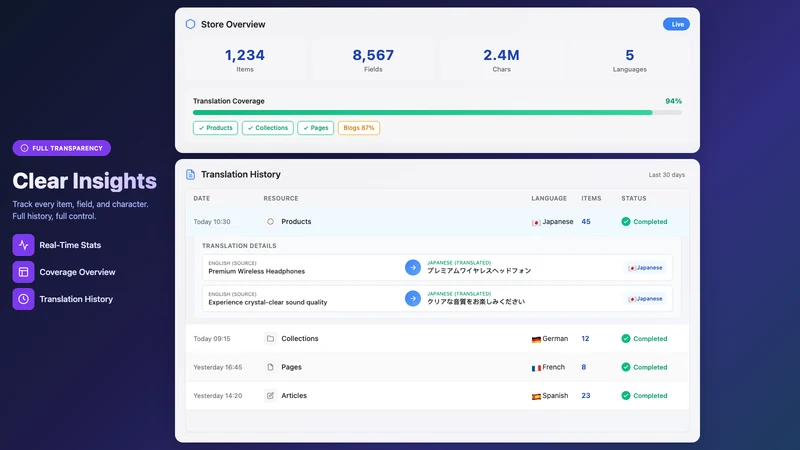Click the Real-Time Stats label

click(70, 245)
